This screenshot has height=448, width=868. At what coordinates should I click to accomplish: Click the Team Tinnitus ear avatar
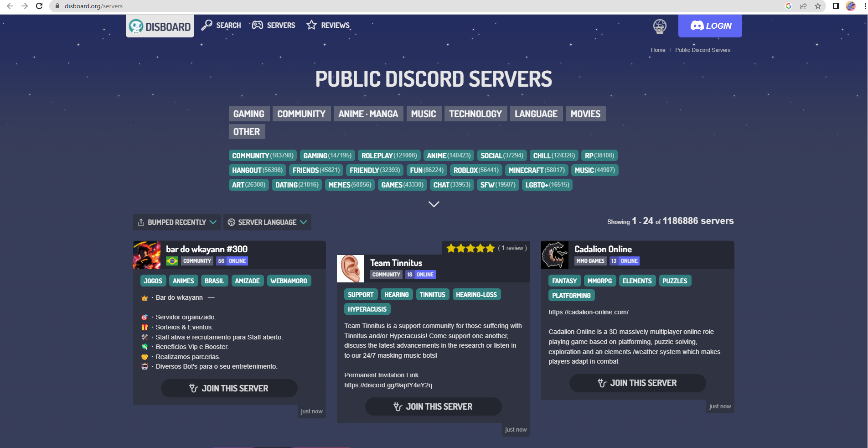pos(351,269)
